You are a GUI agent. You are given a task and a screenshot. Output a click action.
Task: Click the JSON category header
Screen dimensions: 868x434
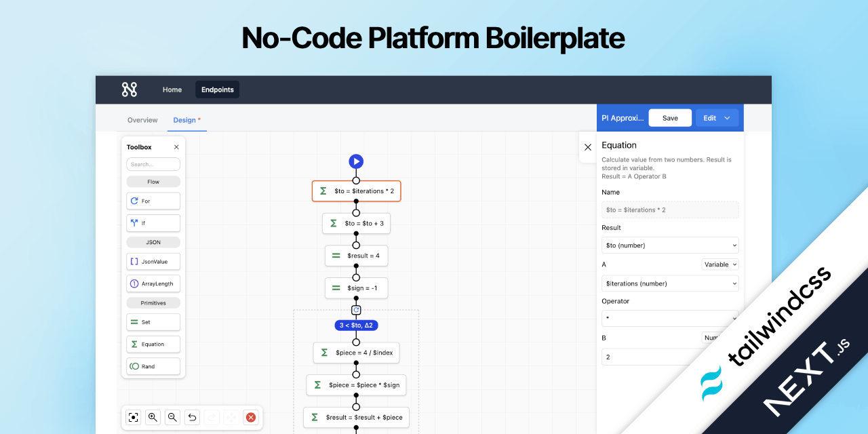[x=153, y=242]
